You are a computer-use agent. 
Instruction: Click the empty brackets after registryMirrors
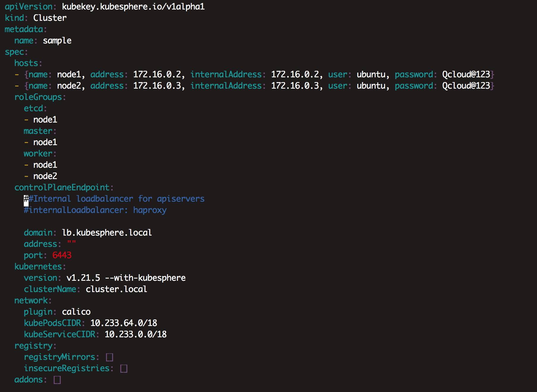(109, 357)
